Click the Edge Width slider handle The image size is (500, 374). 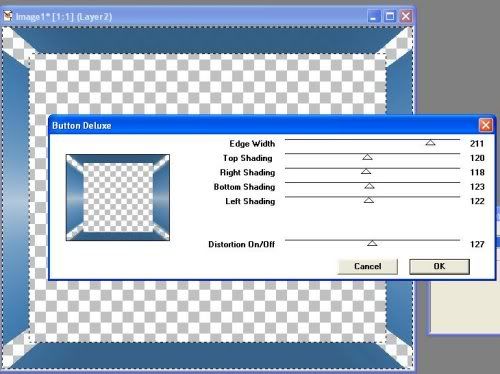point(430,143)
